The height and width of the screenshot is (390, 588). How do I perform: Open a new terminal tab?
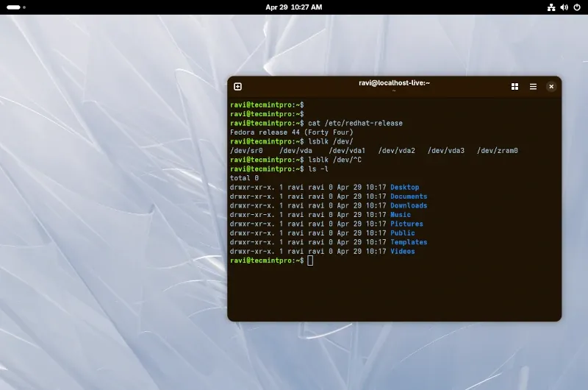point(237,87)
